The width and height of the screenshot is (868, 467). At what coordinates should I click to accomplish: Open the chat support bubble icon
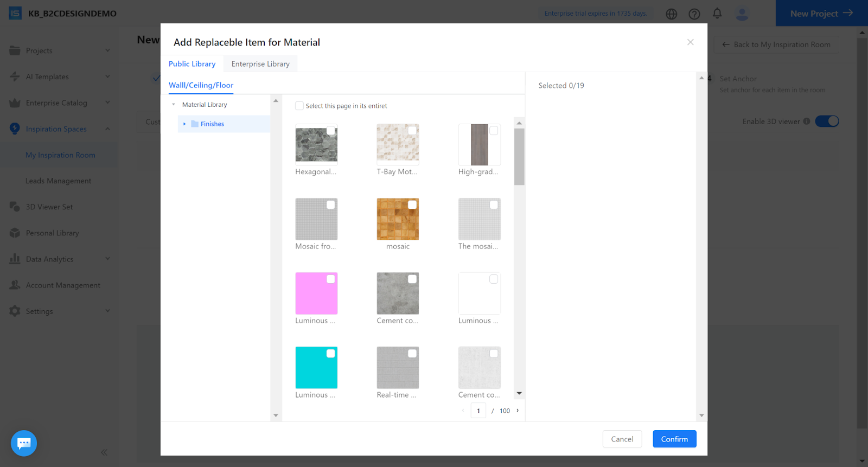[24, 443]
